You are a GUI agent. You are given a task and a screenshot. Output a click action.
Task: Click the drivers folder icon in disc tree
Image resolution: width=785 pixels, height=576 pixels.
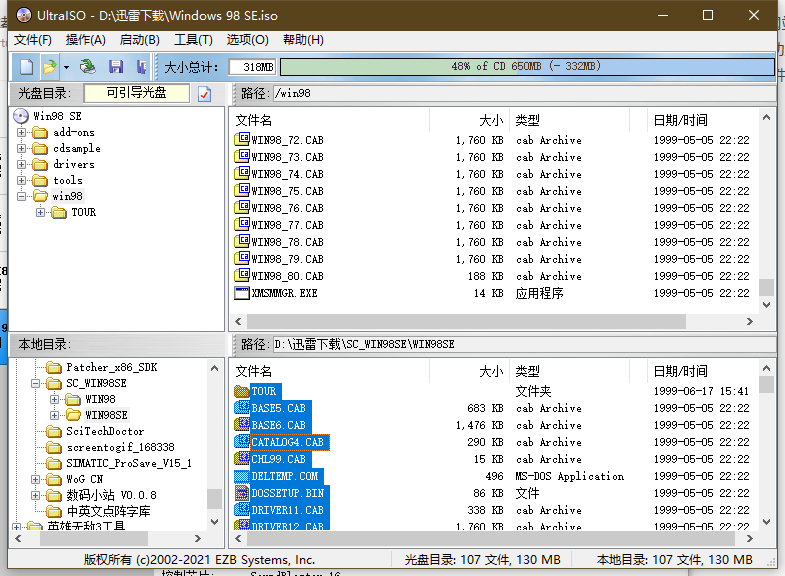point(40,165)
